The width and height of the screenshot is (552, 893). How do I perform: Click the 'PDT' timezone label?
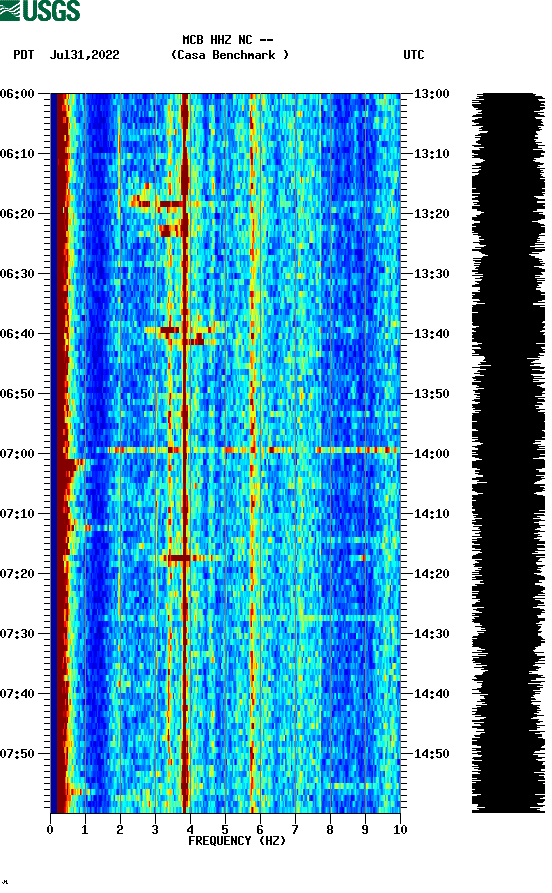click(24, 55)
